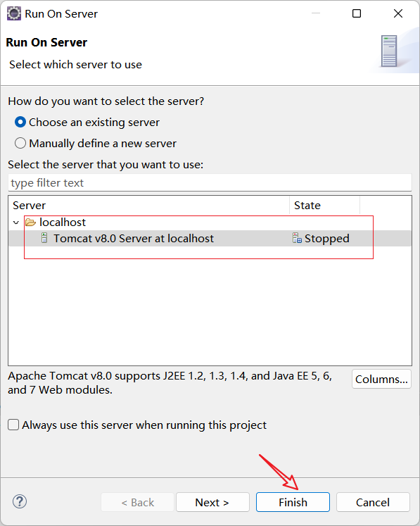Open help via question mark icon
420x526 pixels.
pyautogui.click(x=20, y=501)
